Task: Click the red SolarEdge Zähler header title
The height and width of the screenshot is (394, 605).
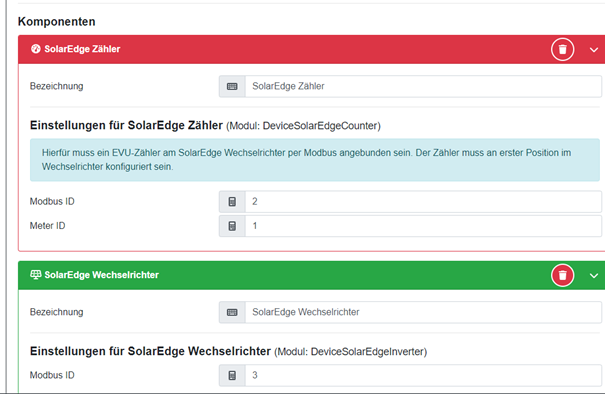Action: coord(82,49)
